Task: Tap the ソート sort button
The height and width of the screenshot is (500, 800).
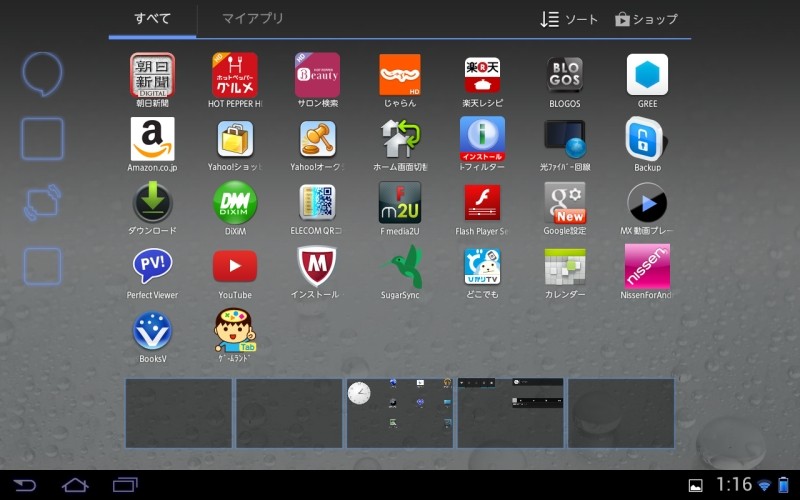Action: (569, 19)
